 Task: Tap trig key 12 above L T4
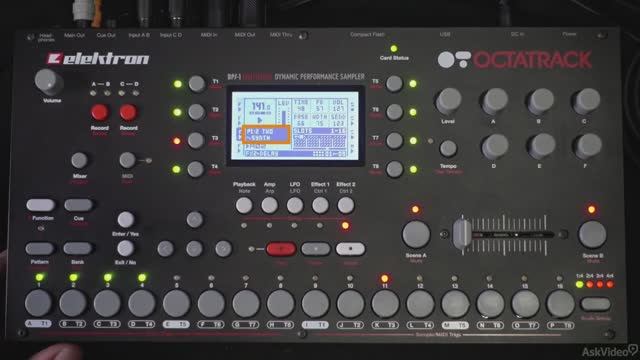click(x=420, y=304)
